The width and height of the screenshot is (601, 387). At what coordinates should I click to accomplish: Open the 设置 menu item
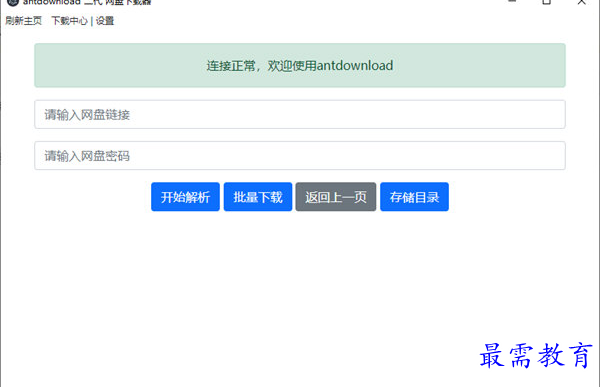click(105, 21)
